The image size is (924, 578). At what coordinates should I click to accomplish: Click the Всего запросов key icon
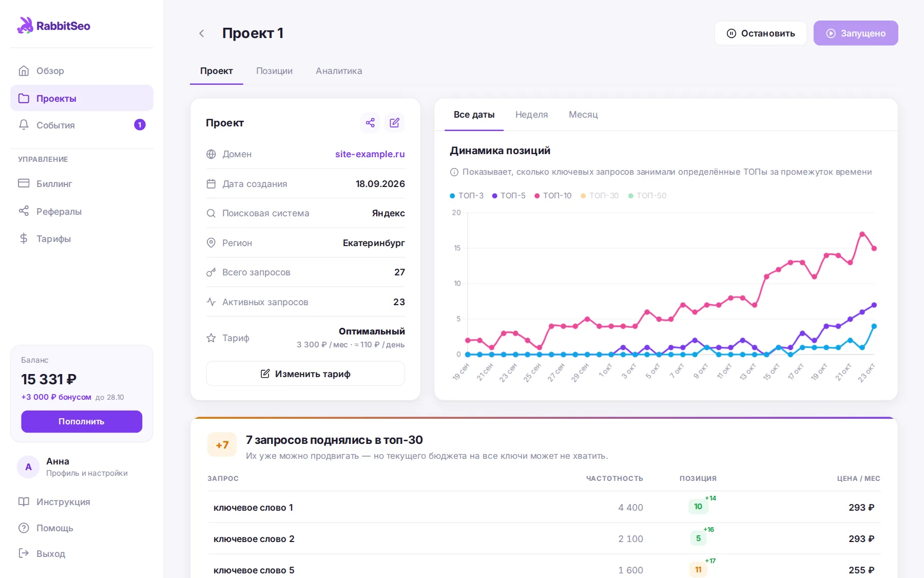211,272
